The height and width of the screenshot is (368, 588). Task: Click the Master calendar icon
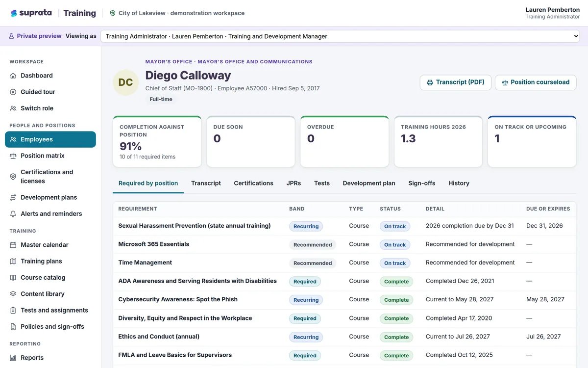point(13,245)
